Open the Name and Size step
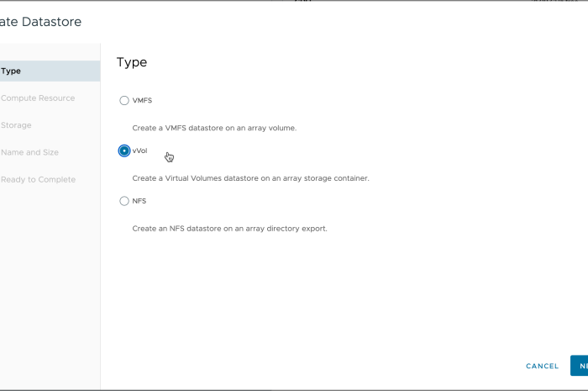 tap(32, 152)
